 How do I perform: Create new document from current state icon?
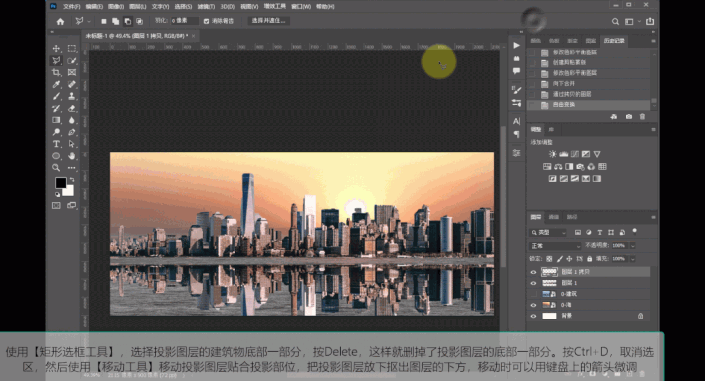point(614,117)
